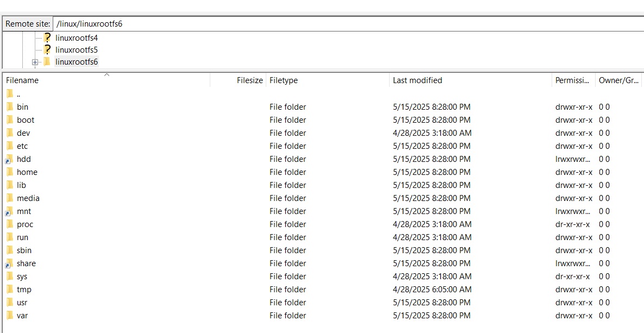Select the proc filename

point(25,224)
